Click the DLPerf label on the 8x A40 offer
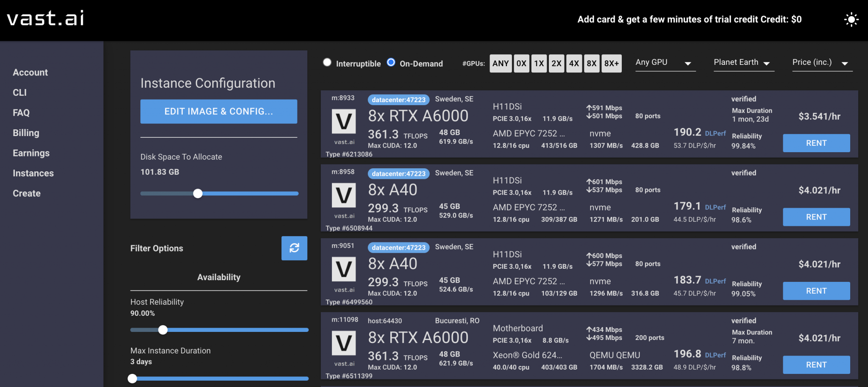 715,207
